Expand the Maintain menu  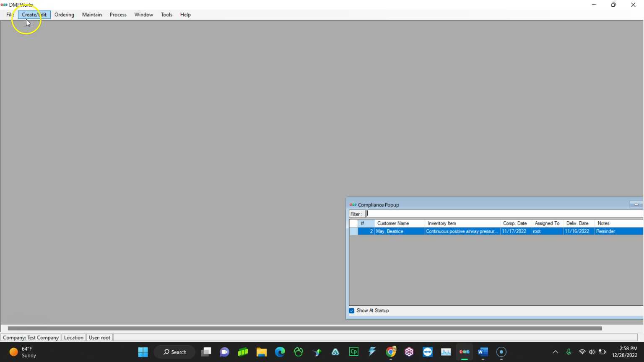[x=92, y=15]
